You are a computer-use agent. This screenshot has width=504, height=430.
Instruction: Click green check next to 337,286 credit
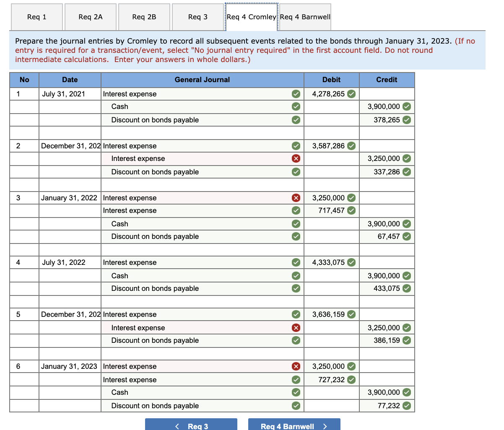click(407, 172)
